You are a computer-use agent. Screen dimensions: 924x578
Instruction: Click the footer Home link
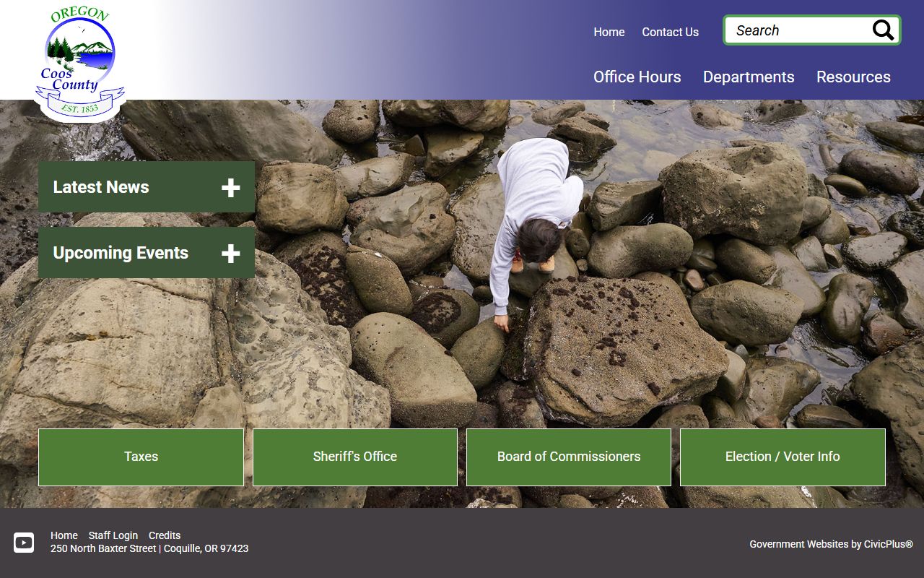[x=64, y=535]
